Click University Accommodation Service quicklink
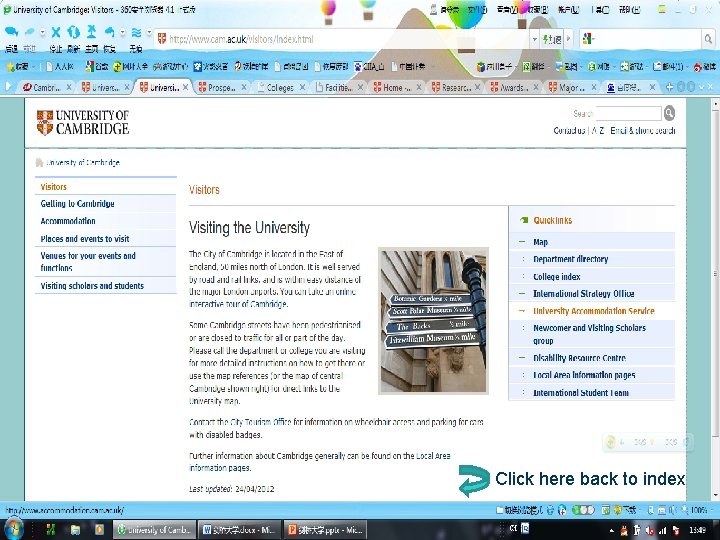This screenshot has height=540, width=720. click(x=594, y=311)
